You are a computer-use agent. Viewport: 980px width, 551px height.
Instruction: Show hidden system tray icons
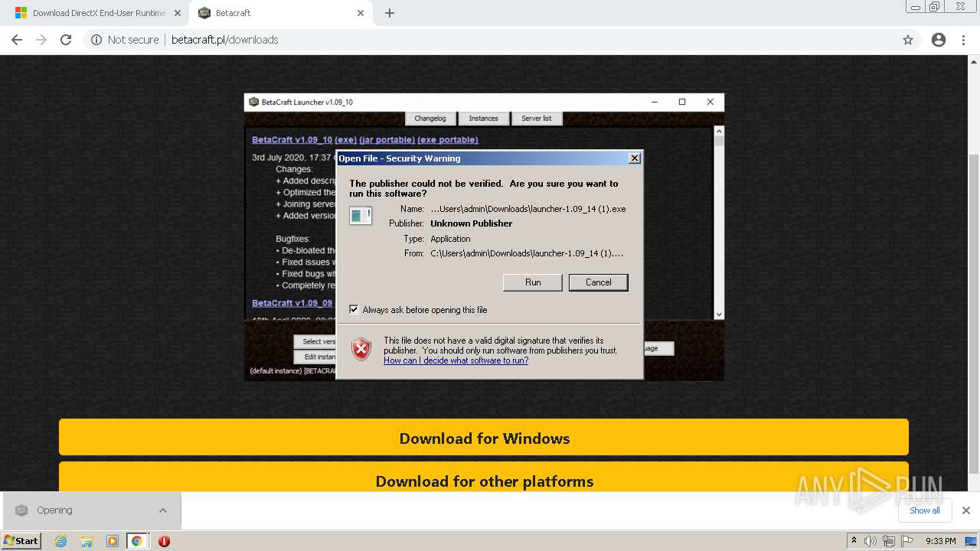(854, 541)
